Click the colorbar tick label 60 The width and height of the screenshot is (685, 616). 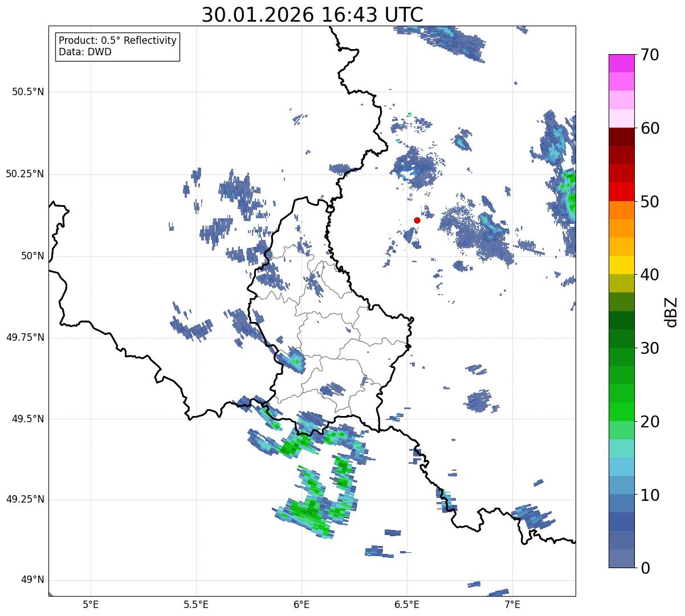tap(650, 128)
